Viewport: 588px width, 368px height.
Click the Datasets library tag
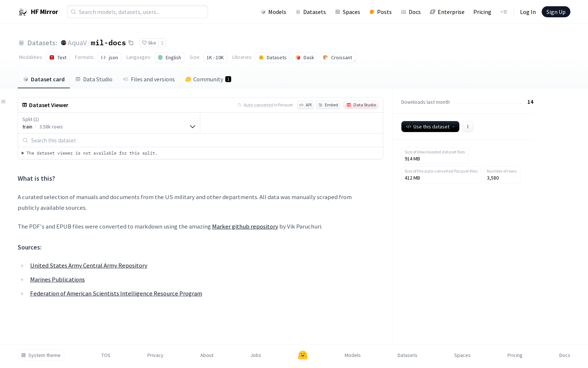273,57
